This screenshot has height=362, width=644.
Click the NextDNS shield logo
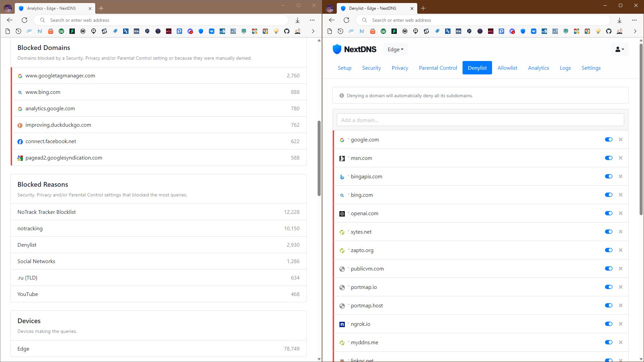click(x=337, y=49)
